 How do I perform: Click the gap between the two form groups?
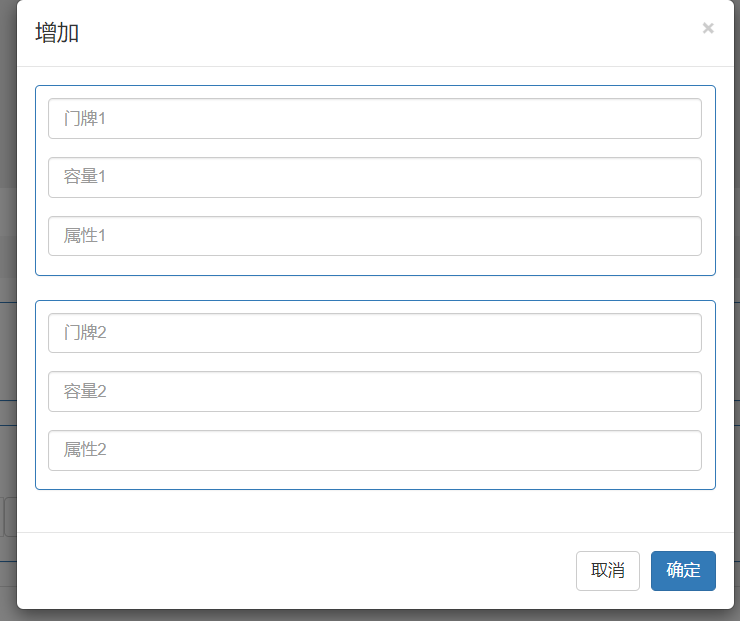[x=375, y=288]
